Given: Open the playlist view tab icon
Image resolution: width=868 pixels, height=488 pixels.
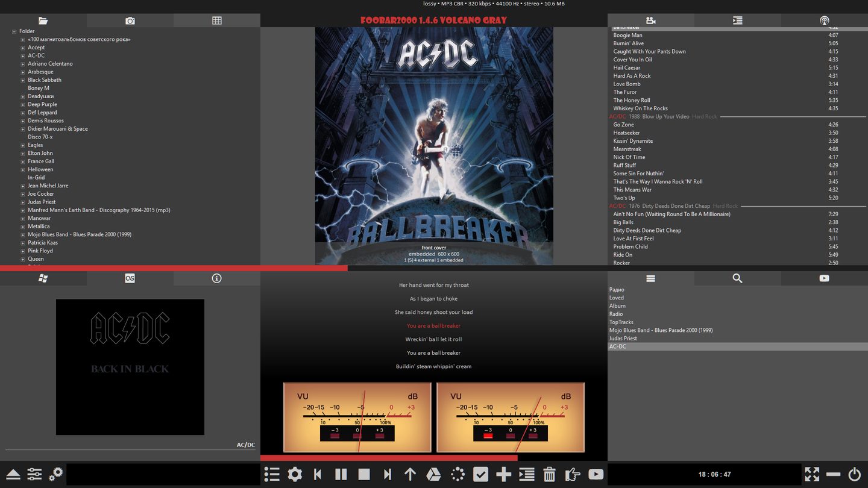Looking at the screenshot, I should pyautogui.click(x=737, y=20).
